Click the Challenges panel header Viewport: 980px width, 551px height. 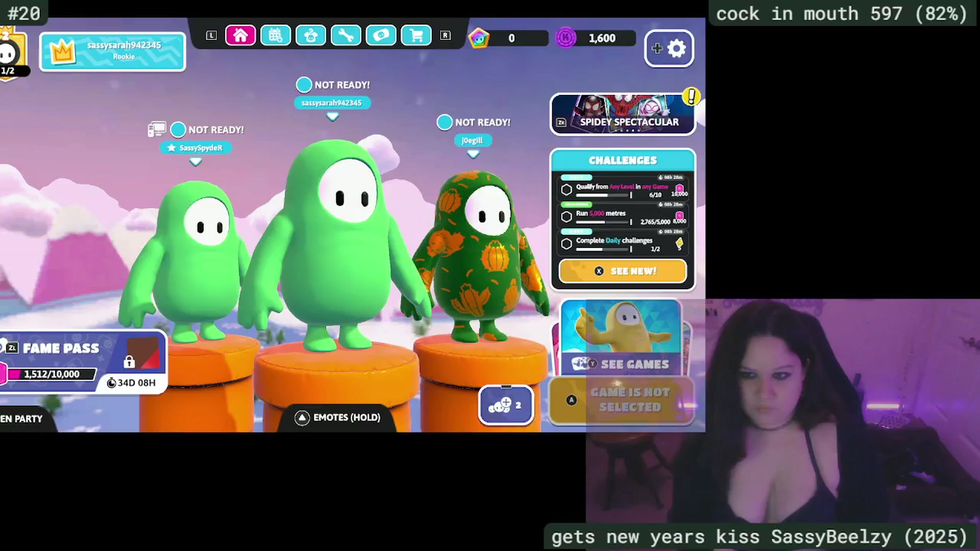click(623, 160)
